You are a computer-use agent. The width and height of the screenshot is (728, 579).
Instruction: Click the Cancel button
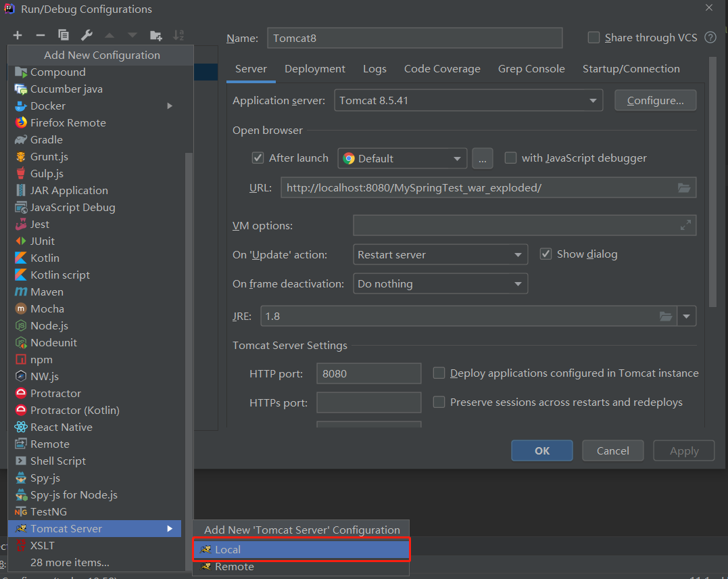(x=613, y=450)
